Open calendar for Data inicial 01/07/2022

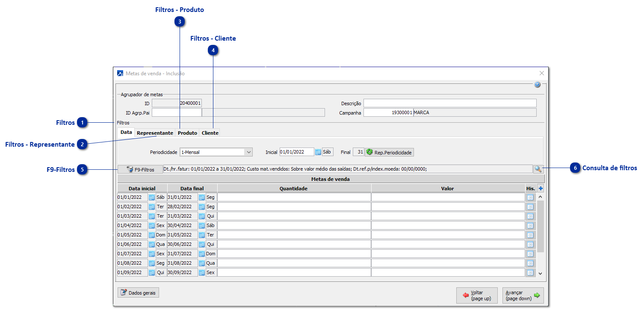tap(151, 254)
